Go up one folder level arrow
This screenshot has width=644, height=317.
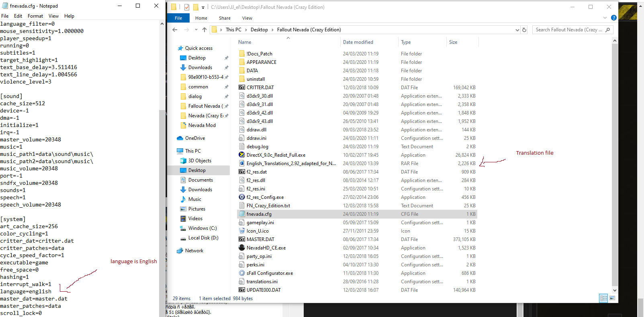[204, 30]
